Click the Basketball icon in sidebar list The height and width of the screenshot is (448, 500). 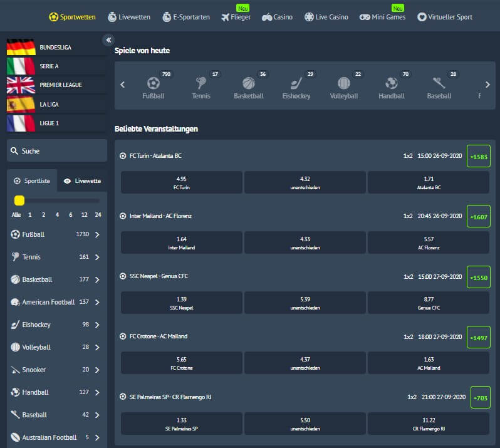coord(15,279)
